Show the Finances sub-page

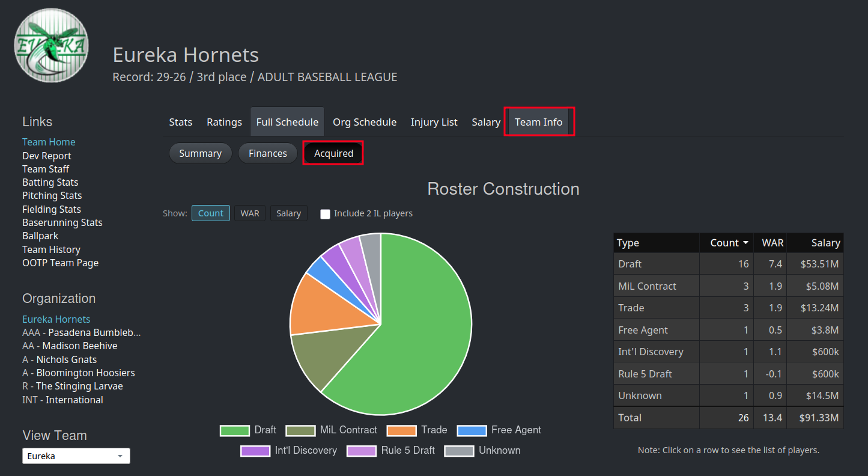268,153
